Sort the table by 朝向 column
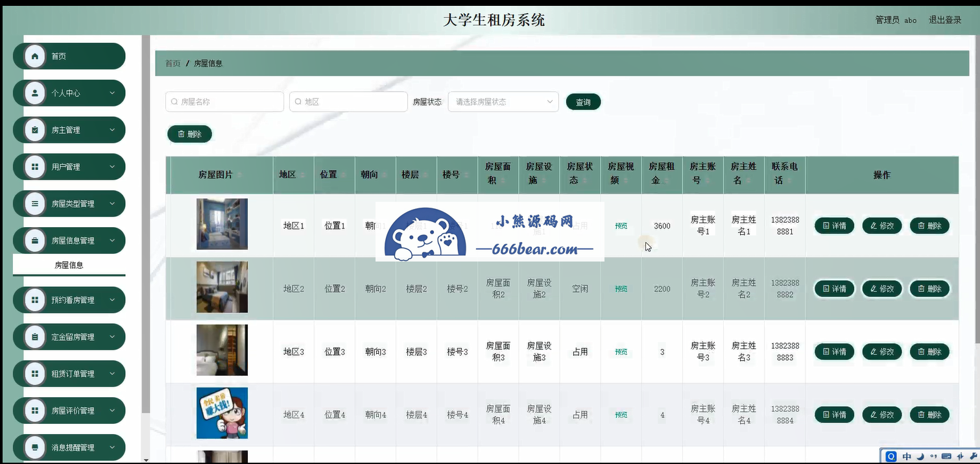The height and width of the screenshot is (464, 980). (383, 175)
